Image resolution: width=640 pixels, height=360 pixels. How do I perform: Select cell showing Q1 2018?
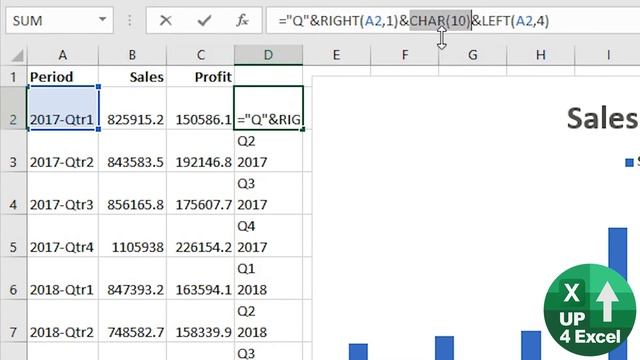(x=269, y=278)
